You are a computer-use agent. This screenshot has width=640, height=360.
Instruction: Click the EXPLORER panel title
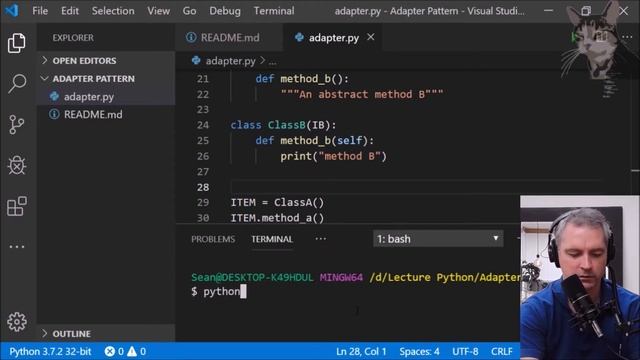point(73,38)
